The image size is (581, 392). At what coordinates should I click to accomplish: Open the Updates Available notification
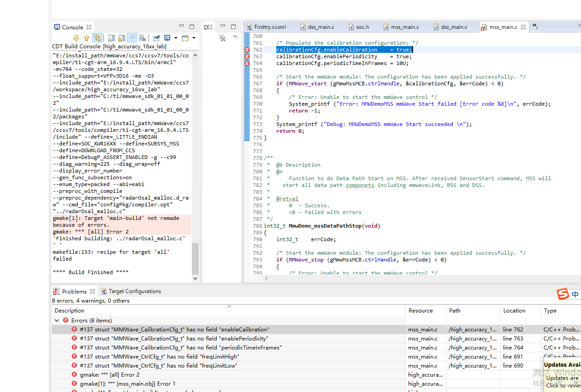point(562,374)
